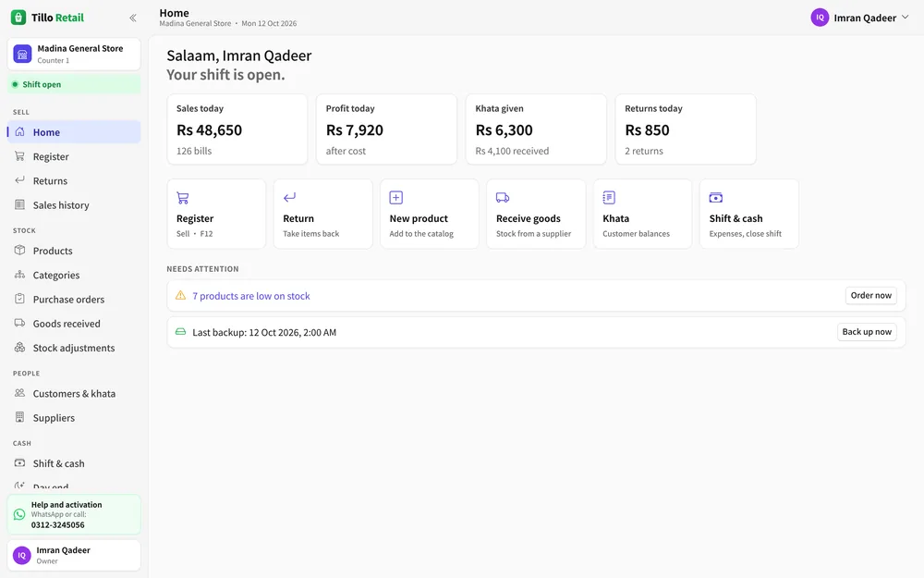Collapse the sidebar with the double-chevron icon
The width and height of the screenshot is (924, 578).
point(132,18)
